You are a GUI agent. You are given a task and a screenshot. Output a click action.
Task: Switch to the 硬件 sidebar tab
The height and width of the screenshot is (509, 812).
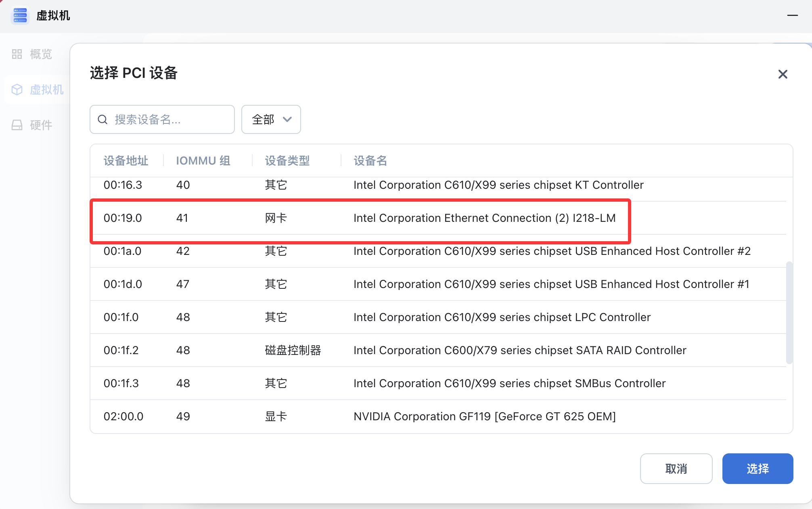(40, 125)
